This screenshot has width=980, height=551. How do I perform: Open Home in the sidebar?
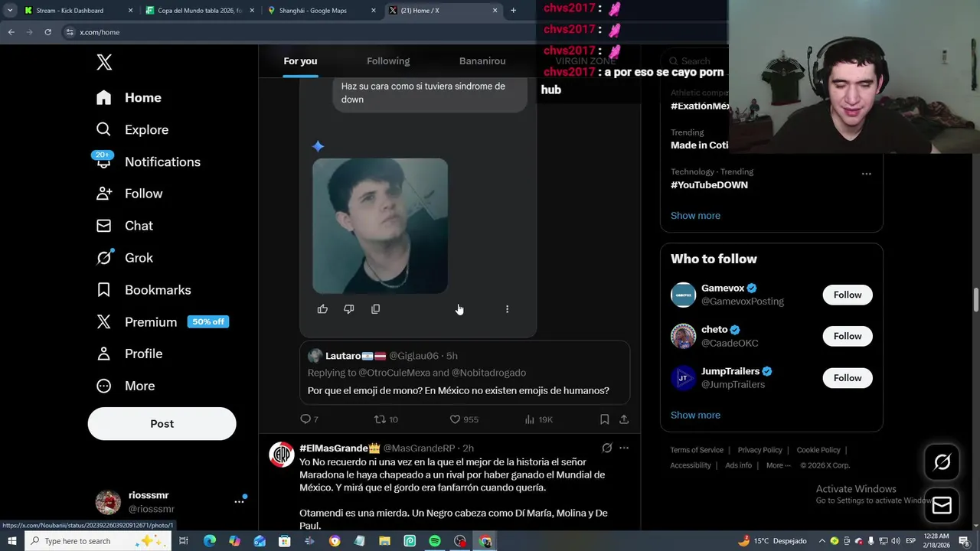[129, 98]
